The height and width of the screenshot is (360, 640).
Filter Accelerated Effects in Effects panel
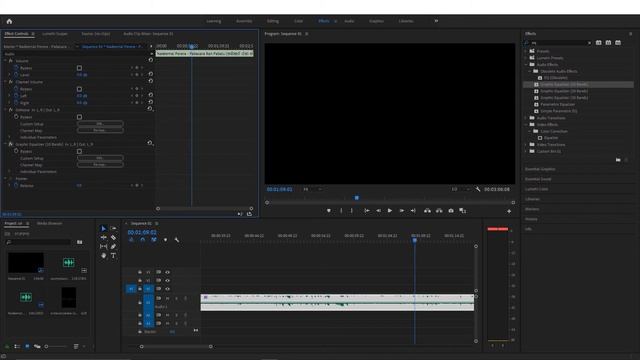[598, 43]
